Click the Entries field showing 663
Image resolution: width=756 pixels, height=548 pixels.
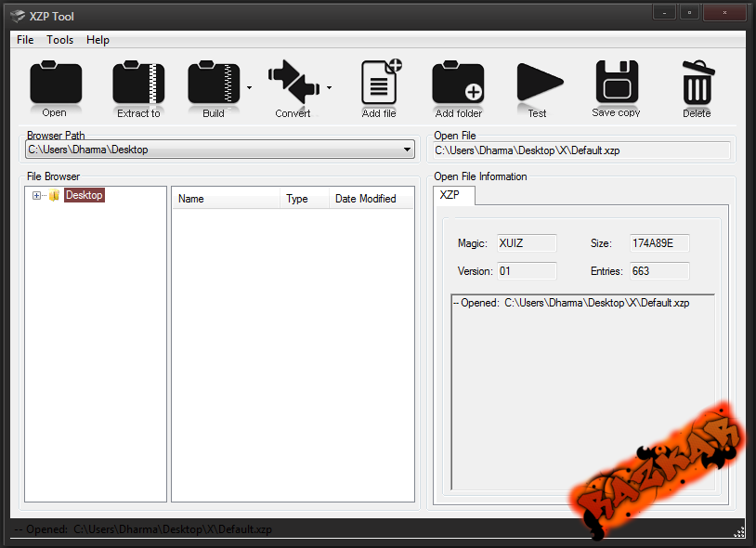click(659, 271)
